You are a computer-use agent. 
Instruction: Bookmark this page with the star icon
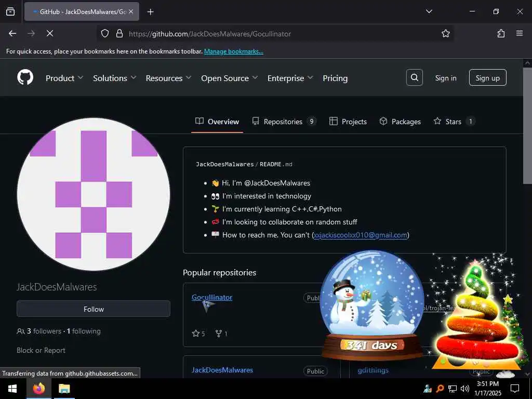[x=445, y=33]
